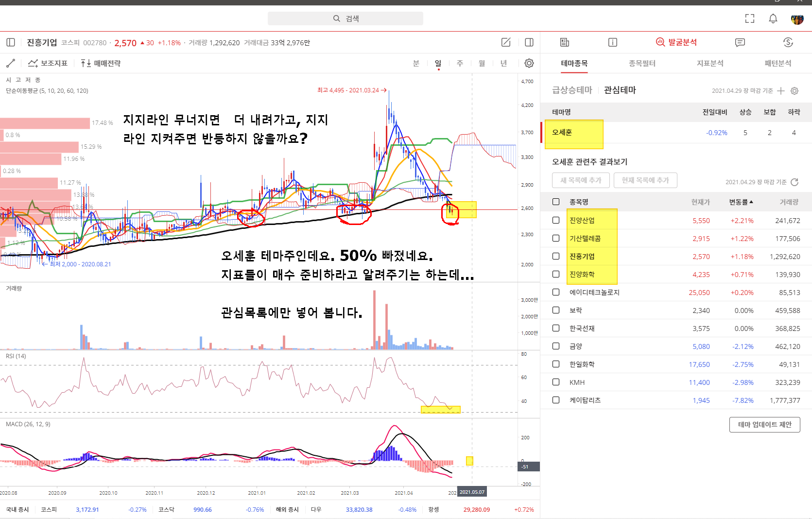Add a theme with plus icon
The height and width of the screenshot is (519, 812).
781,91
